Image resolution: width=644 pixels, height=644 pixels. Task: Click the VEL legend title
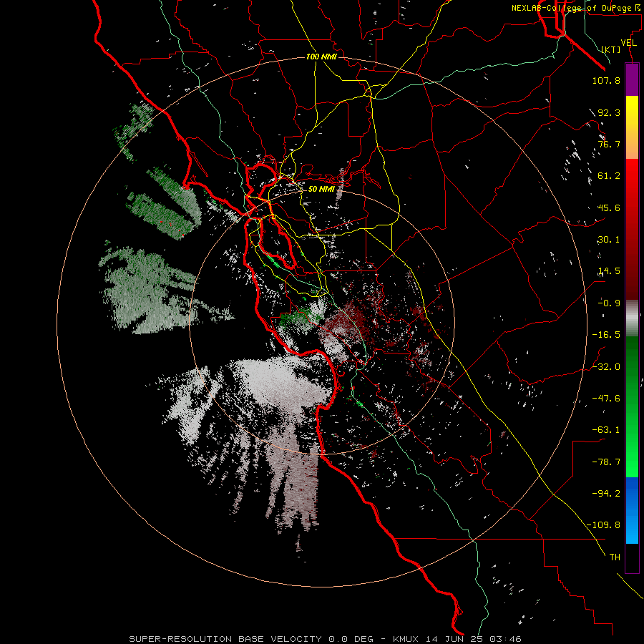tap(629, 43)
